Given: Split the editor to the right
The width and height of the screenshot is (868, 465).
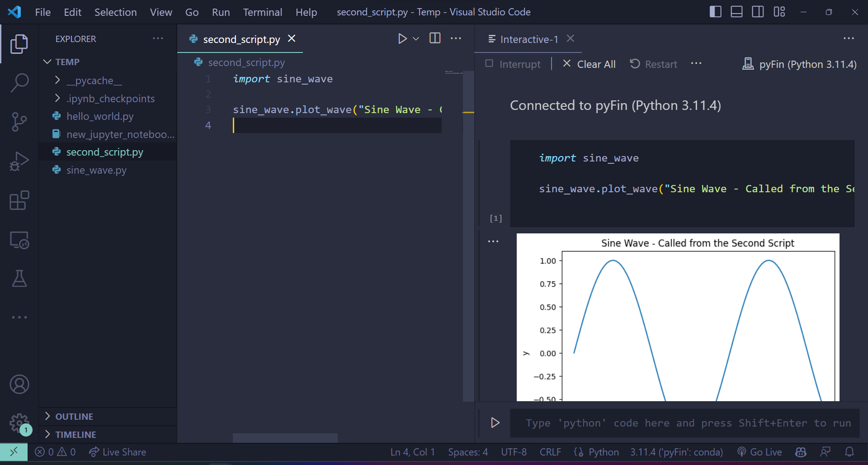Looking at the screenshot, I should pos(435,38).
